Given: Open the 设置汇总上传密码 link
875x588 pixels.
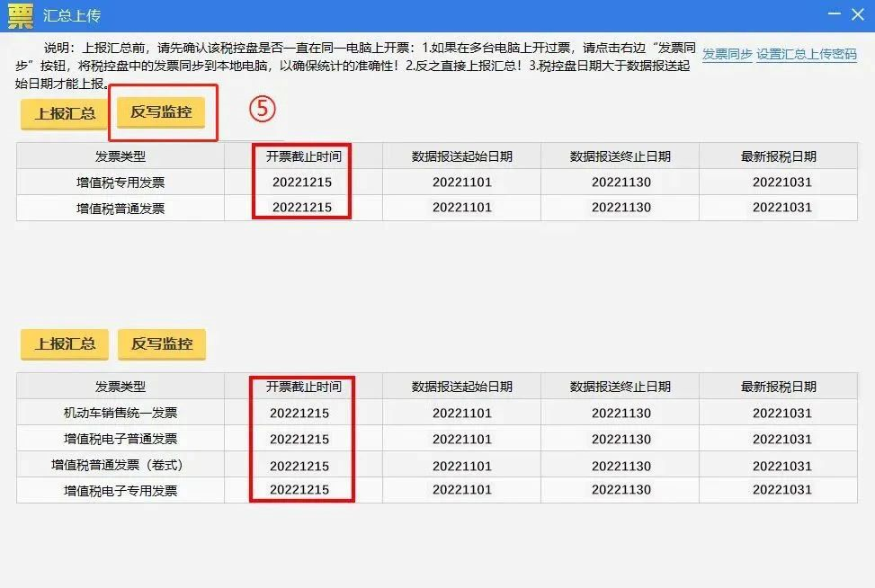Looking at the screenshot, I should 807,54.
